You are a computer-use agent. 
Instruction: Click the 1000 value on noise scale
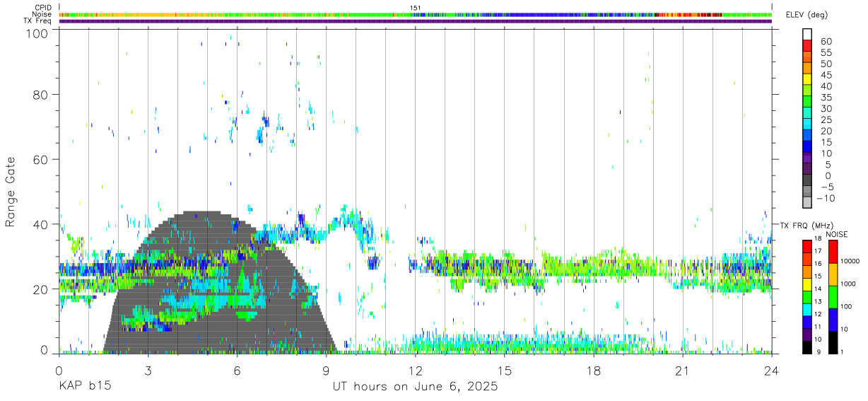pos(848,284)
